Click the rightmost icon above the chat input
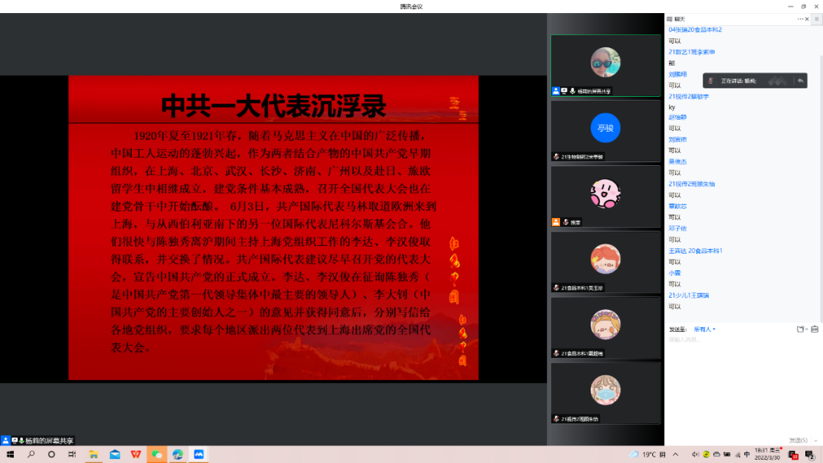 pos(815,329)
